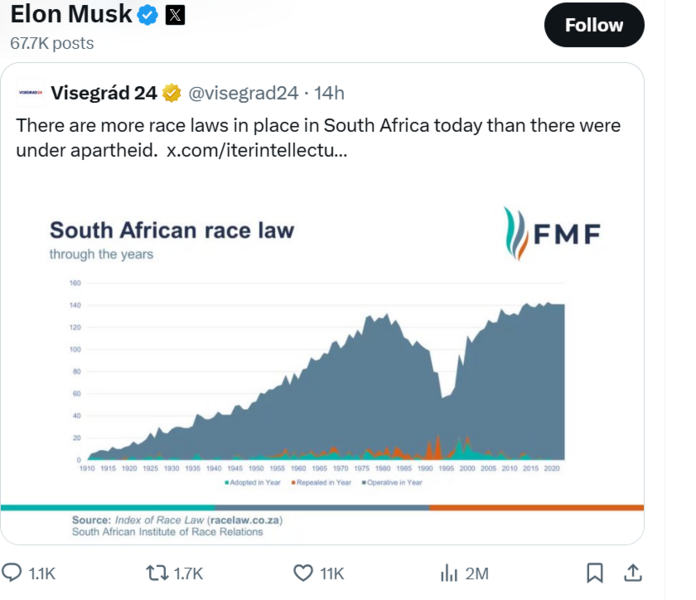This screenshot has height=600, width=696.
Task: Open the x.com/iterintellectu... link
Action: (x=257, y=150)
